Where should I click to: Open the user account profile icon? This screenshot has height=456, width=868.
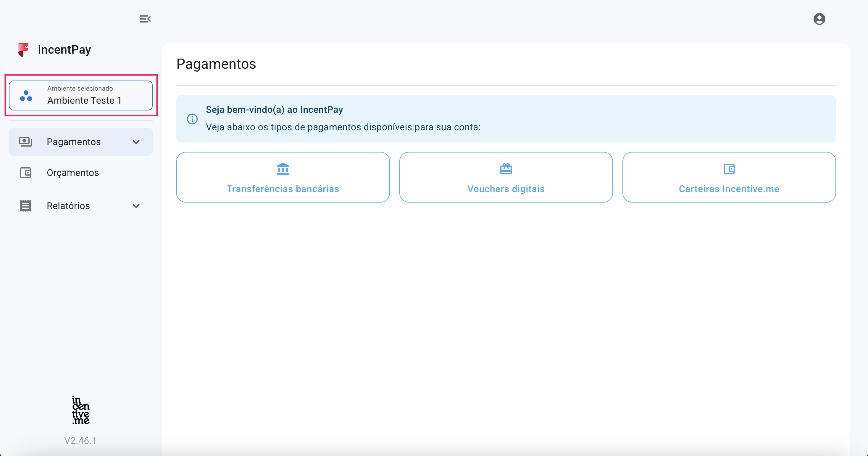click(819, 19)
